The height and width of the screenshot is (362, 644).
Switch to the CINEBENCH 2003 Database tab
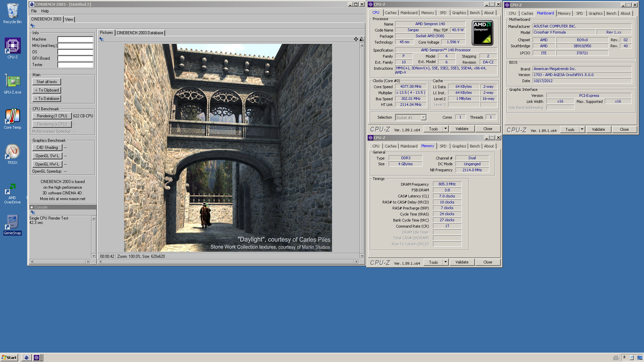click(x=140, y=33)
